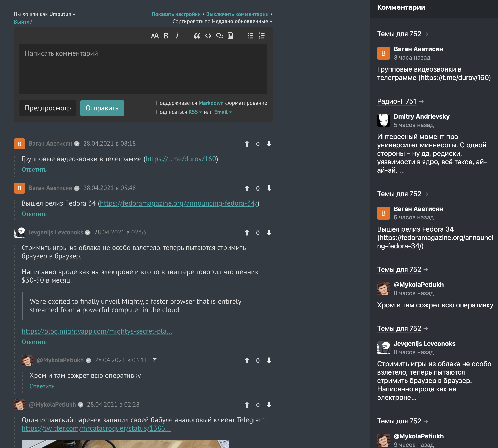Toggle italic formatting in comment editor
The width and height of the screenshot is (498, 448).
tap(177, 36)
